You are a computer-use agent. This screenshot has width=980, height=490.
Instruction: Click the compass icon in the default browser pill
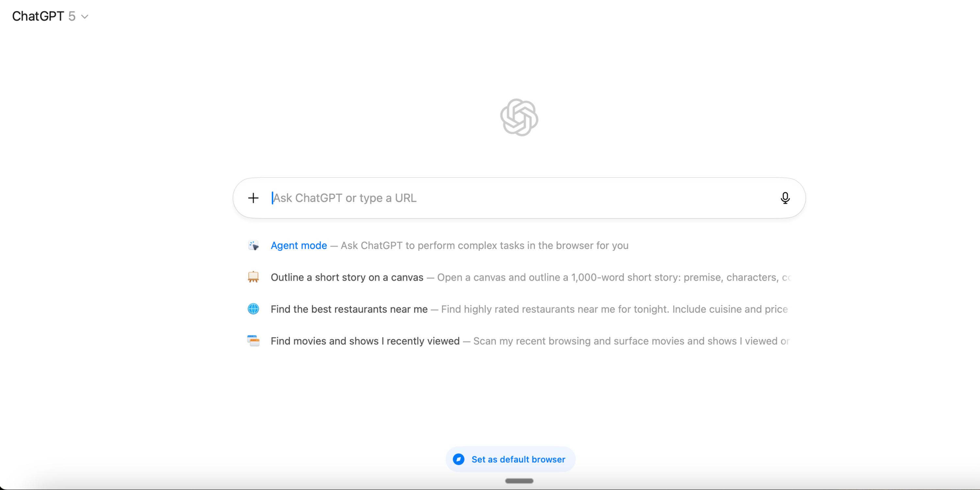pyautogui.click(x=458, y=459)
